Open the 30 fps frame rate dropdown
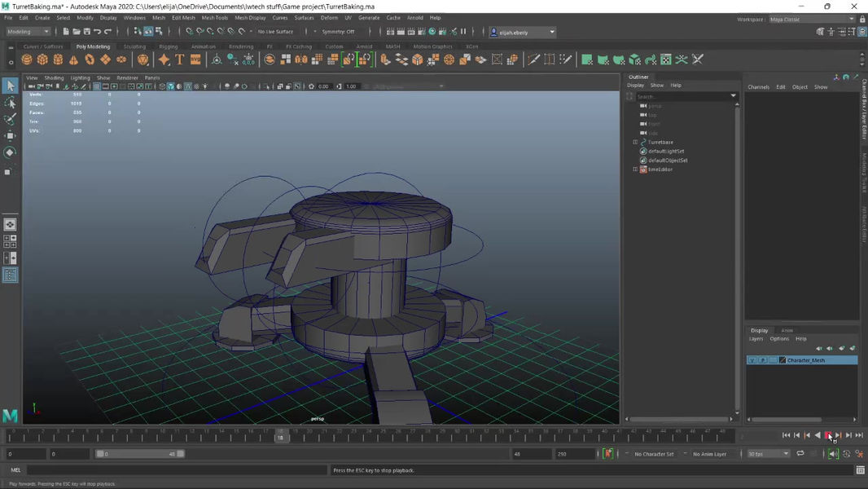This screenshot has width=868, height=489. click(x=769, y=454)
